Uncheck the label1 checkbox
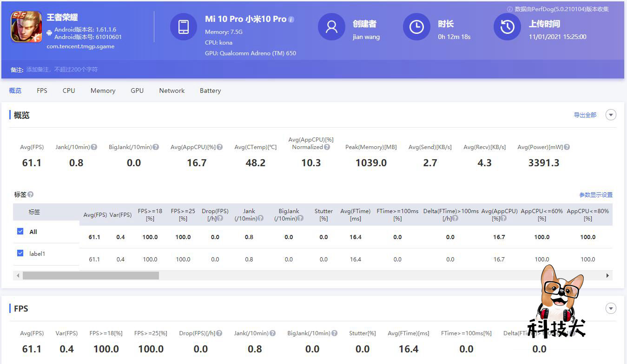 tap(20, 253)
